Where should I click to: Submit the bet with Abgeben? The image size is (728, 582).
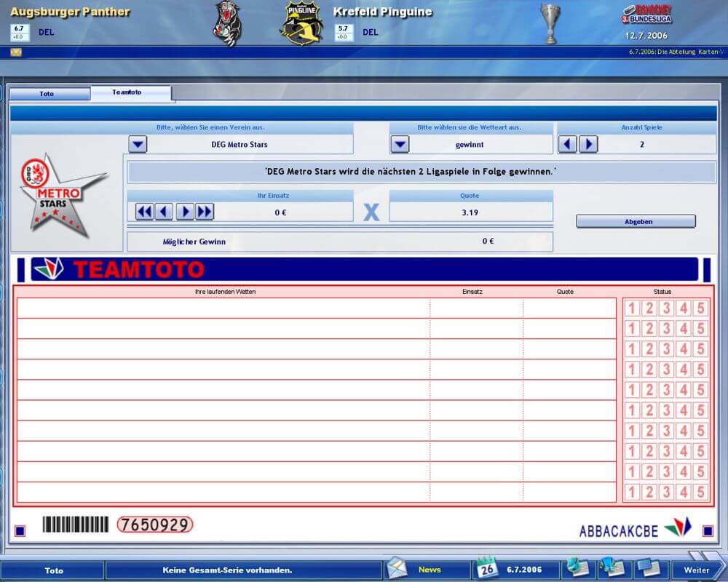pyautogui.click(x=636, y=221)
